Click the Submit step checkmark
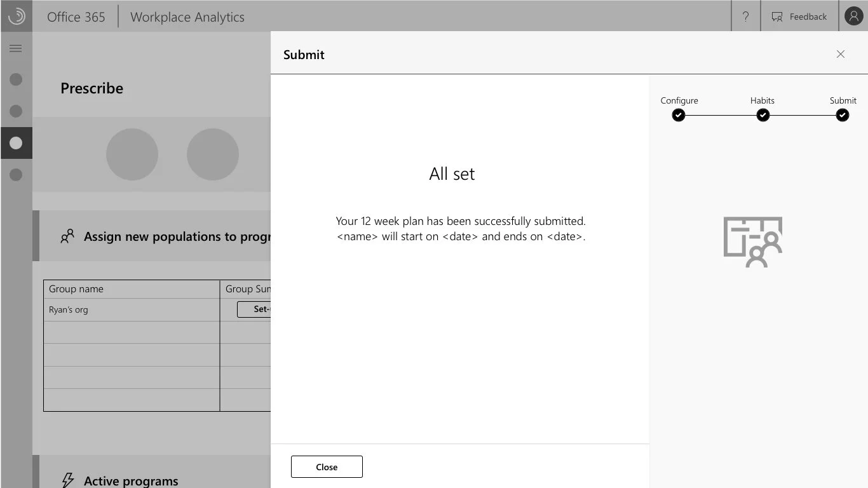 (x=843, y=115)
